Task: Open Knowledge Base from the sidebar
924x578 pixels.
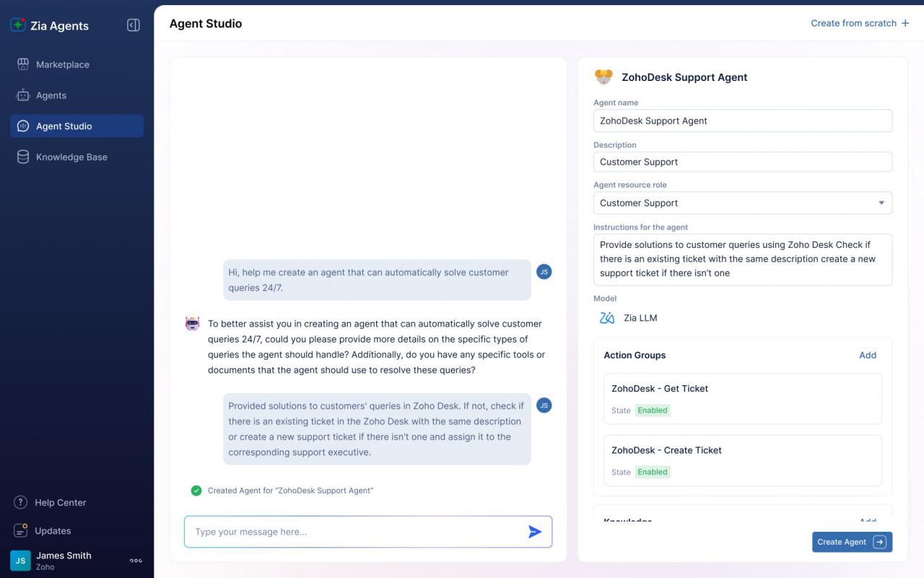Action: point(71,157)
